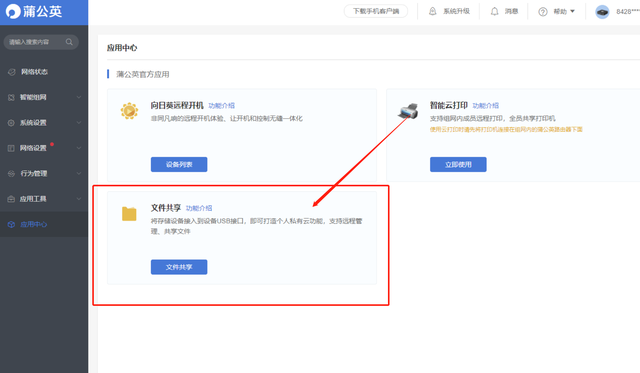Open 消息 notifications link

click(x=511, y=11)
